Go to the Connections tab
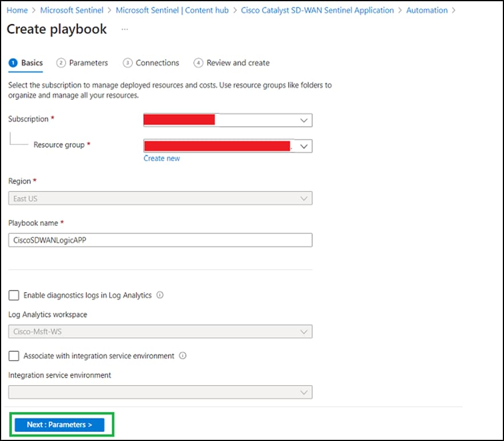504x441 pixels. 151,63
